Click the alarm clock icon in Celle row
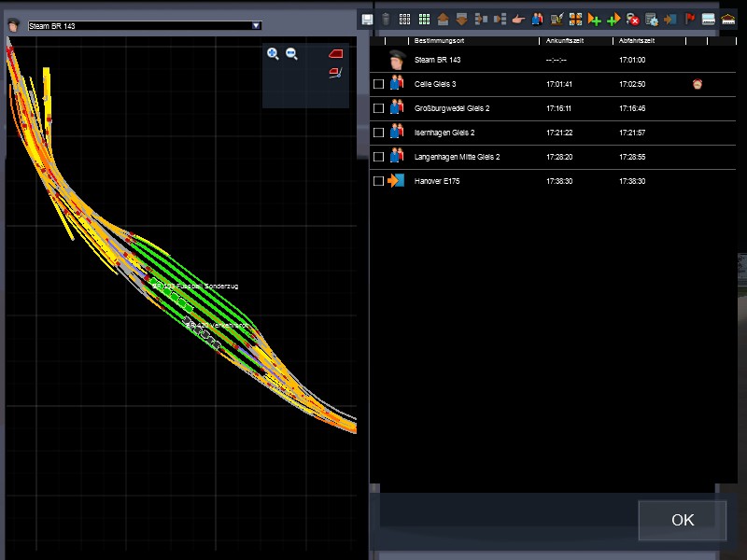747x560 pixels. point(697,84)
